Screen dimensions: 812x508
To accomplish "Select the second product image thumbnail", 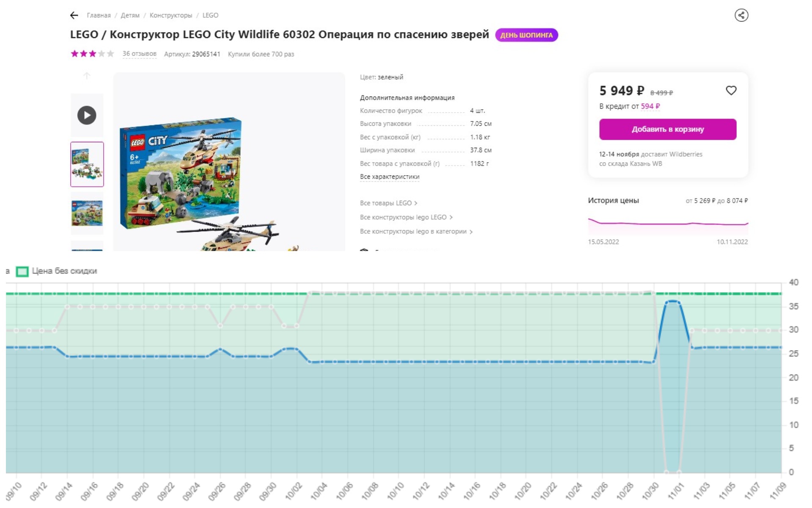I will pos(87,213).
